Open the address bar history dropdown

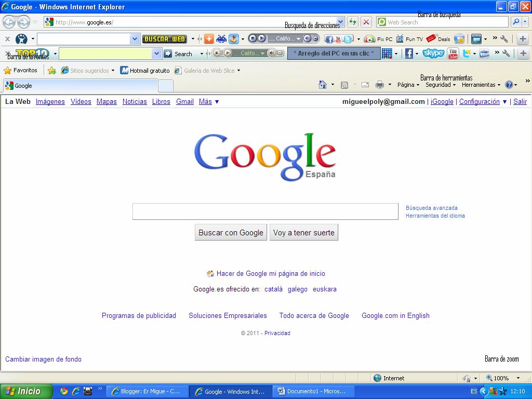coord(341,22)
